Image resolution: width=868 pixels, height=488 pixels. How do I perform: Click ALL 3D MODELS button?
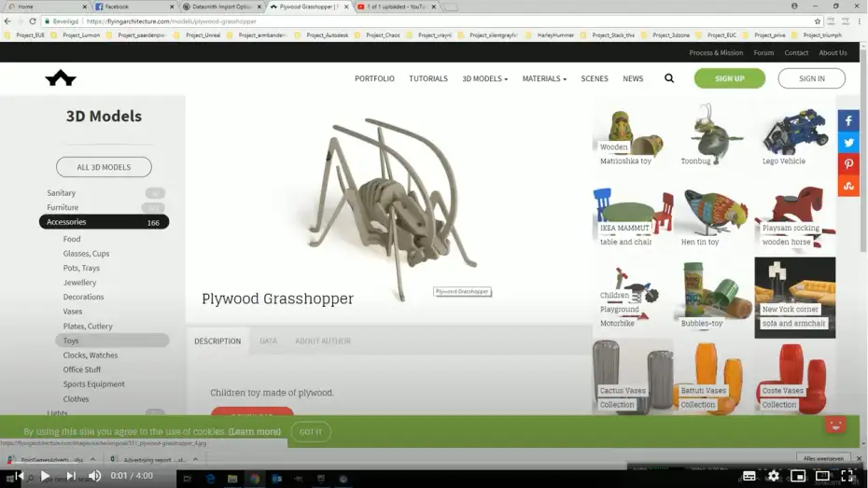tap(104, 167)
